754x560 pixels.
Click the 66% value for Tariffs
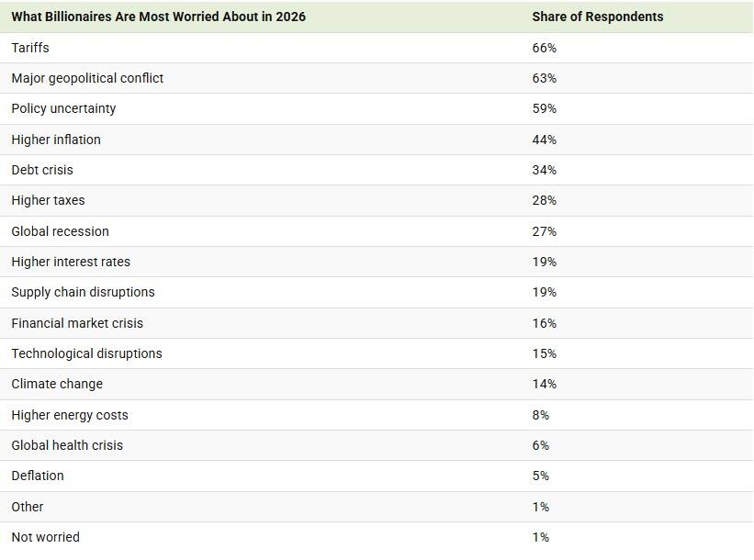(544, 48)
